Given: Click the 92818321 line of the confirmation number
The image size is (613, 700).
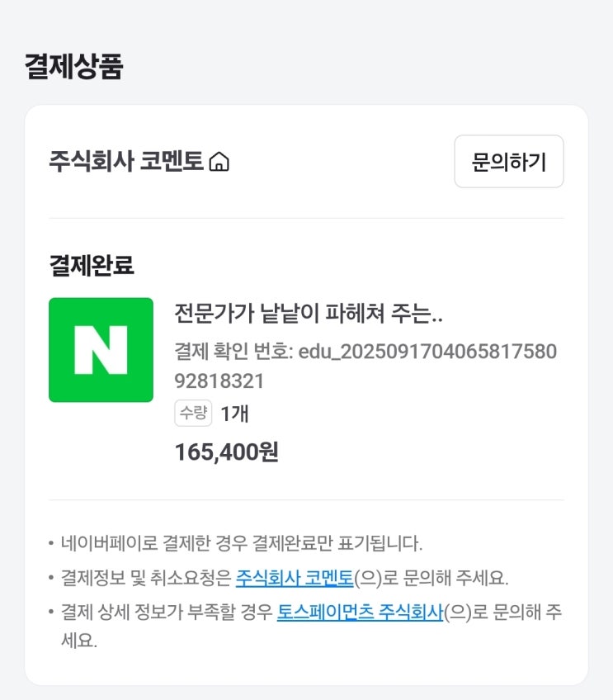Looking at the screenshot, I should click(x=219, y=381).
